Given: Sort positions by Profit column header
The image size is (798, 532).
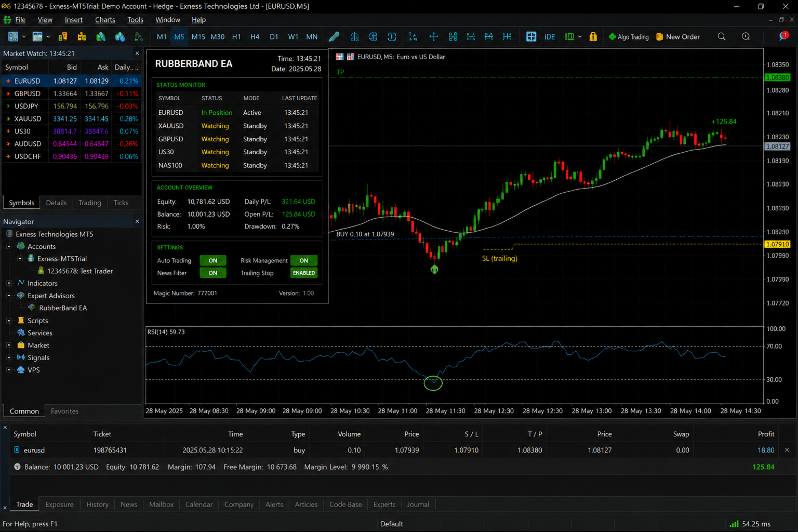Looking at the screenshot, I should (766, 434).
